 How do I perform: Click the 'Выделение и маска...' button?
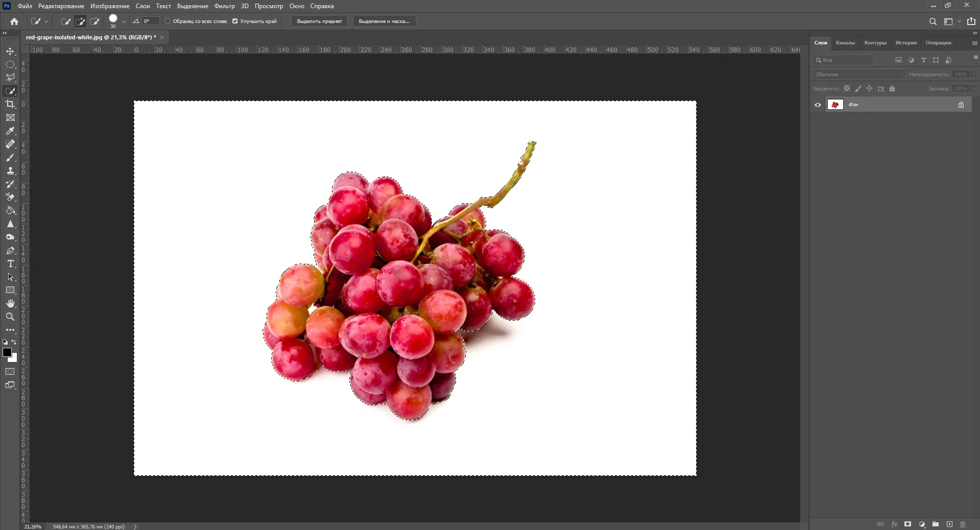pos(384,21)
